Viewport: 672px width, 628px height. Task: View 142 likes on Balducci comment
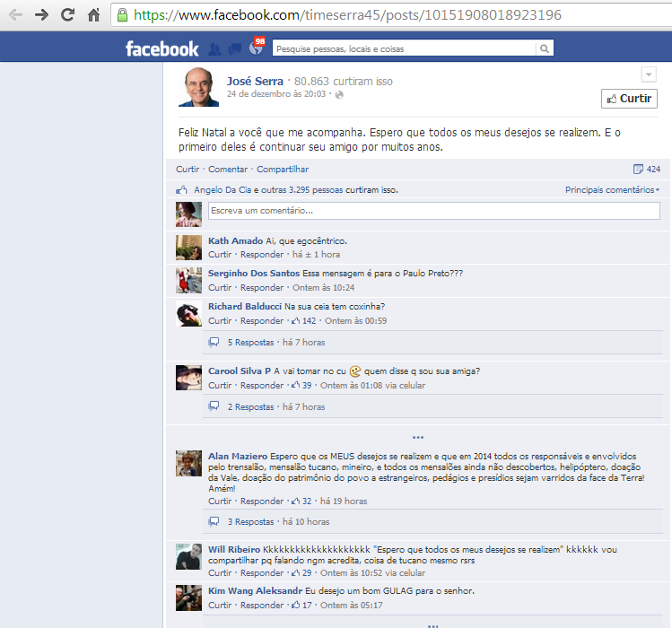[x=304, y=321]
